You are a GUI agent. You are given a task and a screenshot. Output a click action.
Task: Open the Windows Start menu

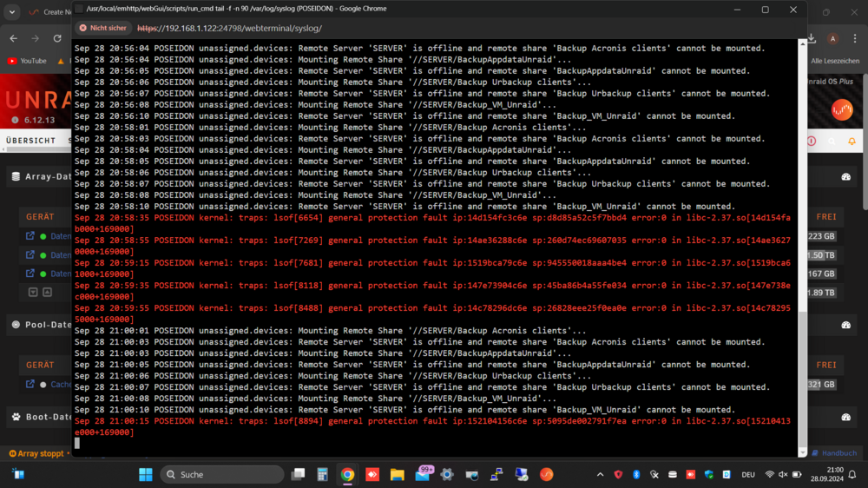pos(146,474)
